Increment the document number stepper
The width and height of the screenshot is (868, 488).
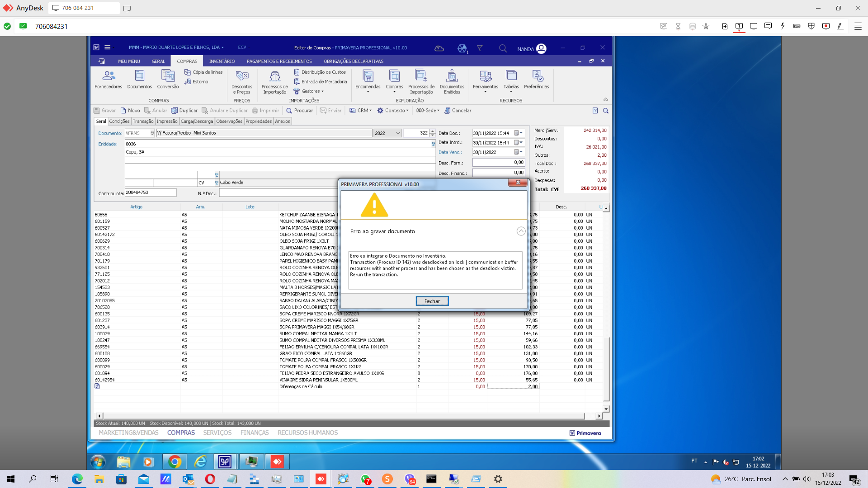coord(433,131)
